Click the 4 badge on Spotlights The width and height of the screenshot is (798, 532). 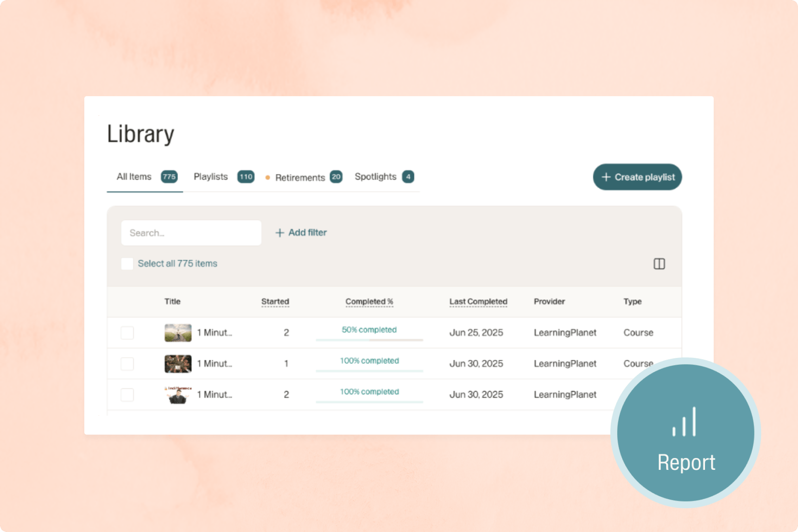408,177
